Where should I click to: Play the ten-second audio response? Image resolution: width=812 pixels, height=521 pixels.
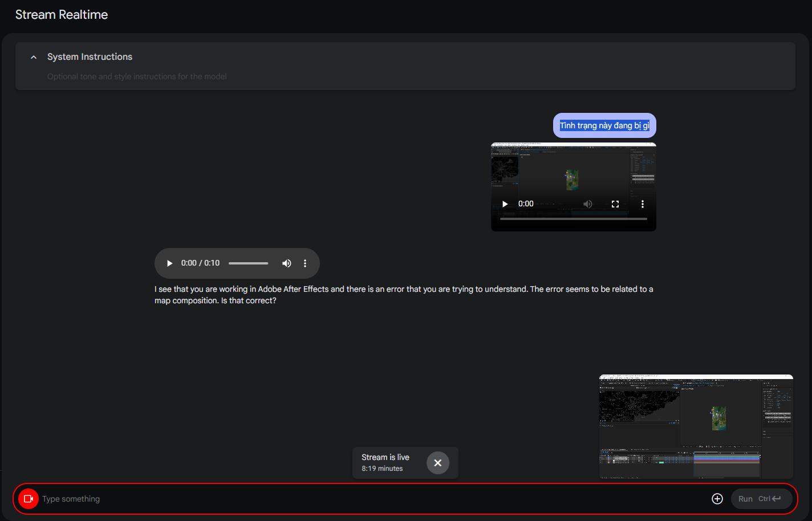click(x=169, y=263)
